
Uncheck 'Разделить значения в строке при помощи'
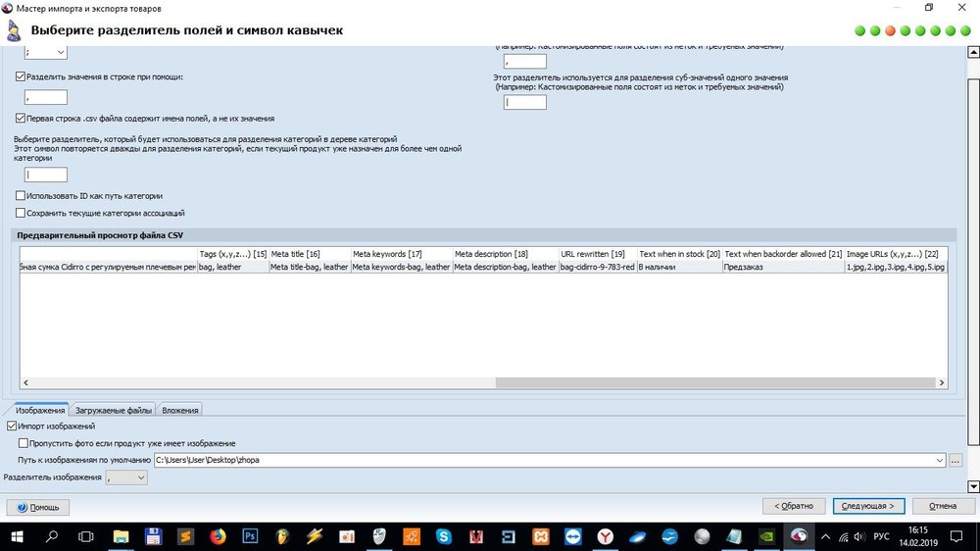(21, 76)
